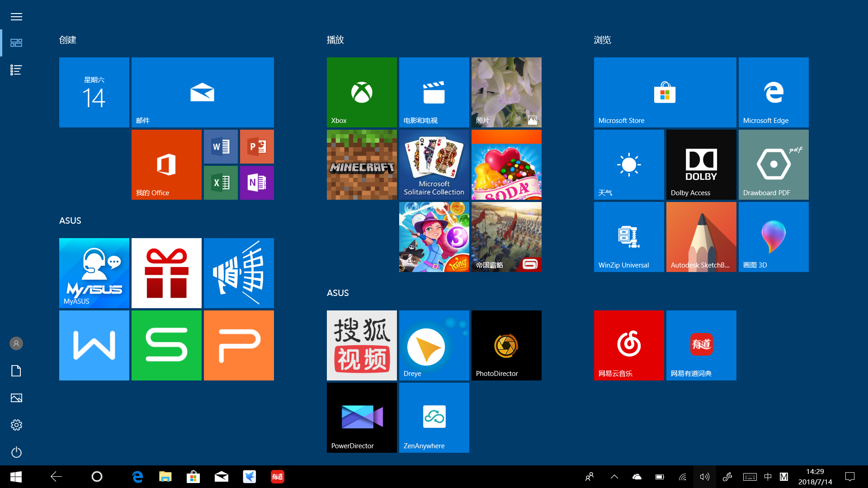868x488 pixels.
Task: Open the ZenAnywhere tile
Action: pos(434,418)
